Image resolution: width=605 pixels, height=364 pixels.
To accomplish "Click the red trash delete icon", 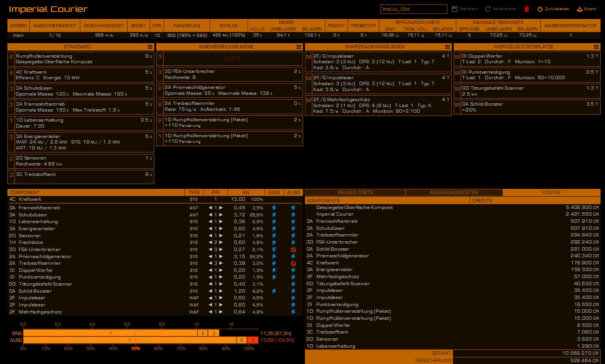I will click(x=527, y=9).
